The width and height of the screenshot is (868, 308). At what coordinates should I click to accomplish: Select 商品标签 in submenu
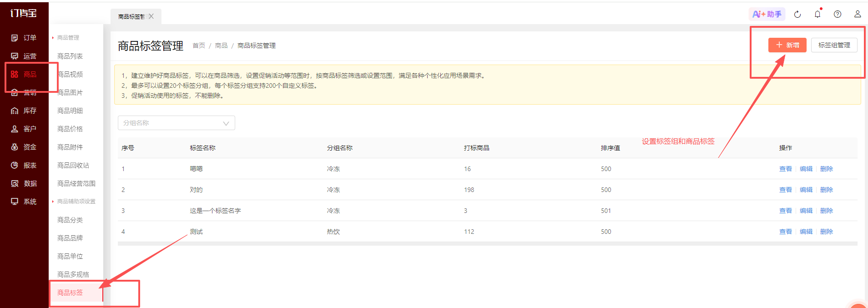70,293
